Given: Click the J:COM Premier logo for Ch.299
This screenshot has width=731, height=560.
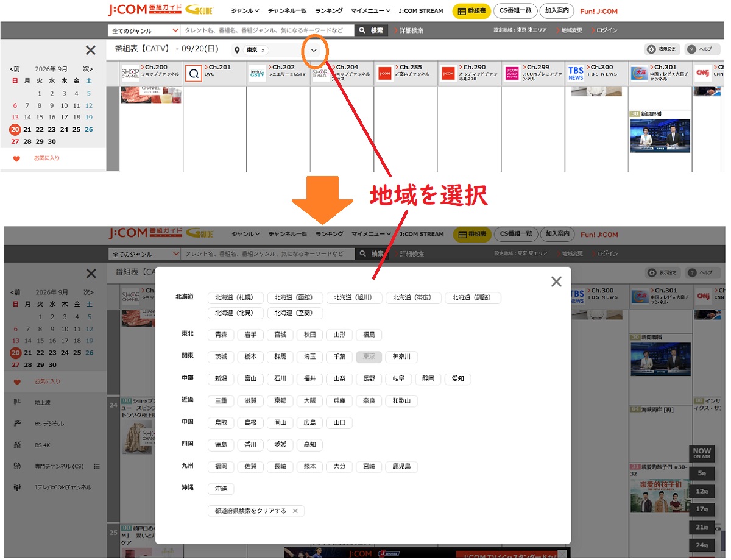Looking at the screenshot, I should [x=512, y=74].
